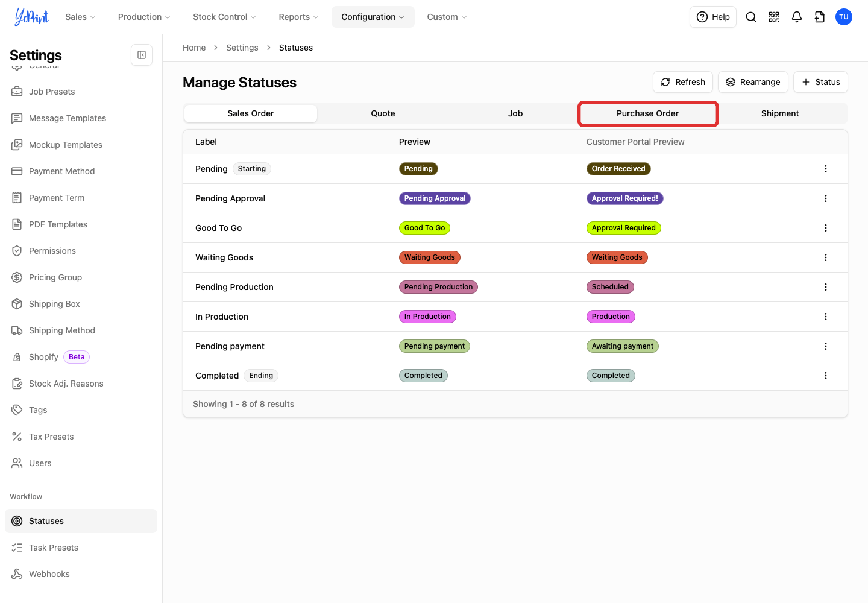
Task: Open Shopify settings in sidebar
Action: pos(81,357)
